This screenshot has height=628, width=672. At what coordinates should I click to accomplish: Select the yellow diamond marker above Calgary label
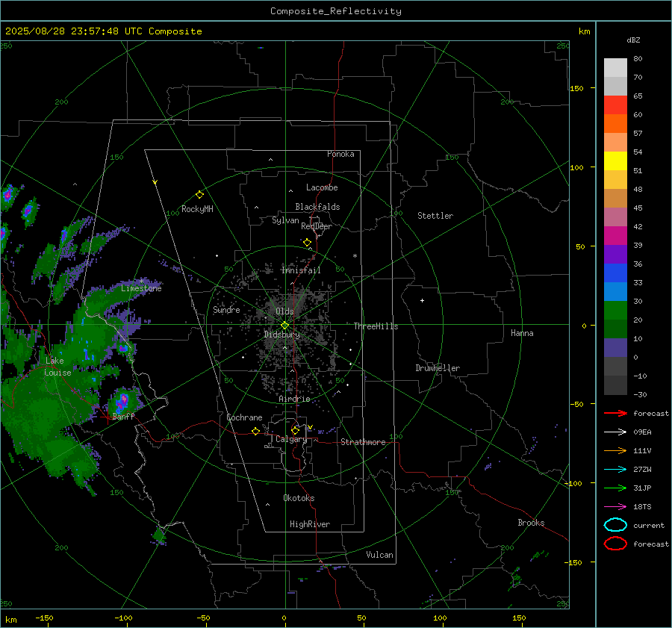pyautogui.click(x=295, y=430)
